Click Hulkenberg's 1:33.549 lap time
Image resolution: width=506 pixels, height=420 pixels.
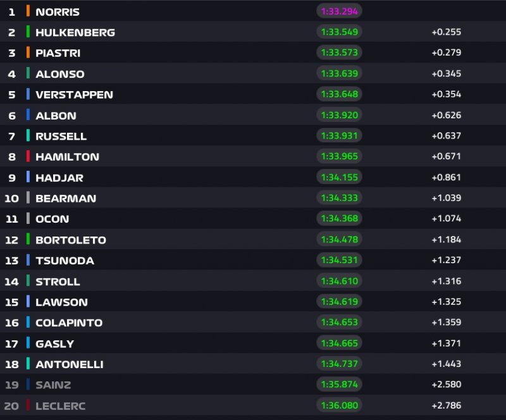[x=340, y=32]
